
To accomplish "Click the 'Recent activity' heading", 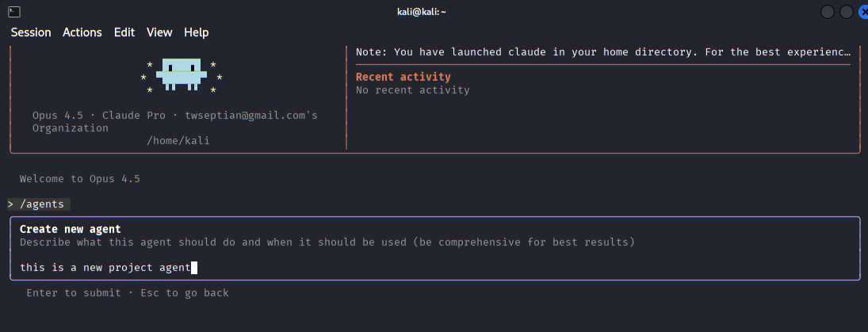I will click(x=403, y=77).
